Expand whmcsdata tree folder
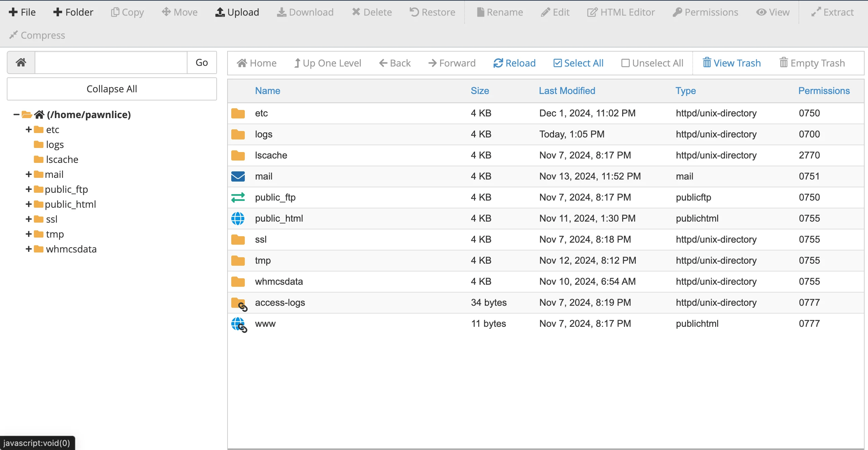The width and height of the screenshot is (868, 450). 28,249
